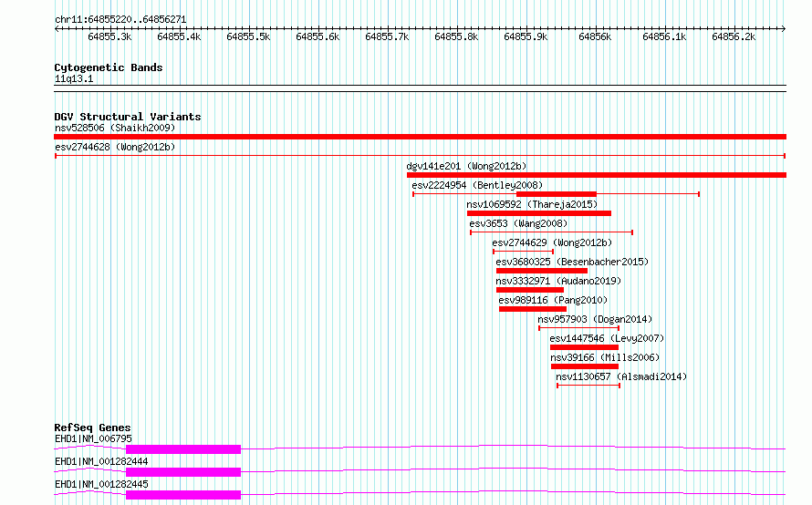
Task: Click the red bar of esv3680325
Action: coord(542,271)
